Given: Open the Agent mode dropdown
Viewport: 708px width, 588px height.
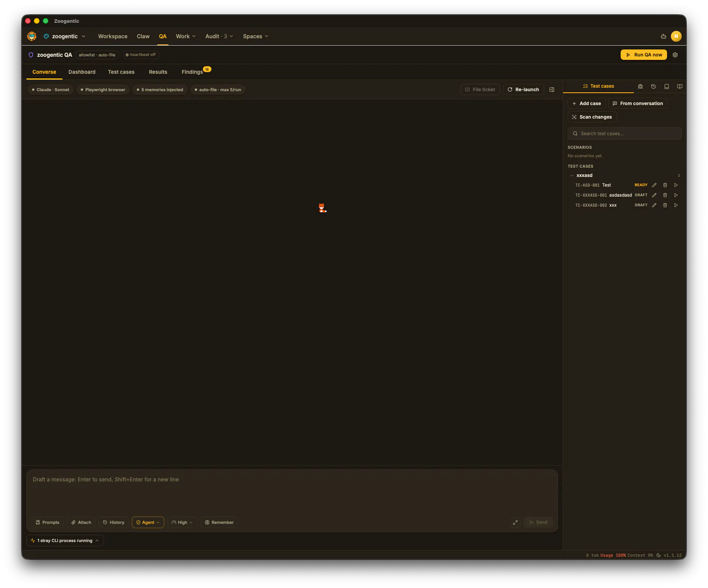Looking at the screenshot, I should [x=148, y=522].
